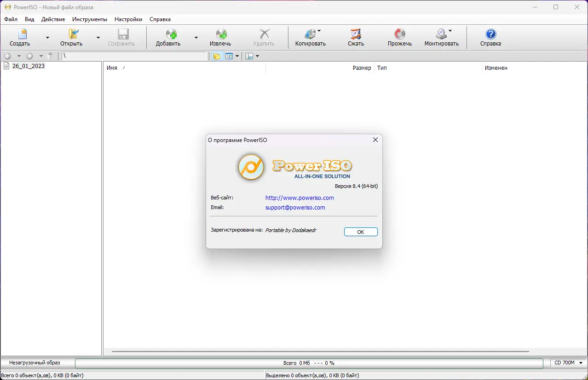Image resolution: width=588 pixels, height=380 pixels.
Task: Click the PowerISO app icon in title bar
Action: coord(7,7)
